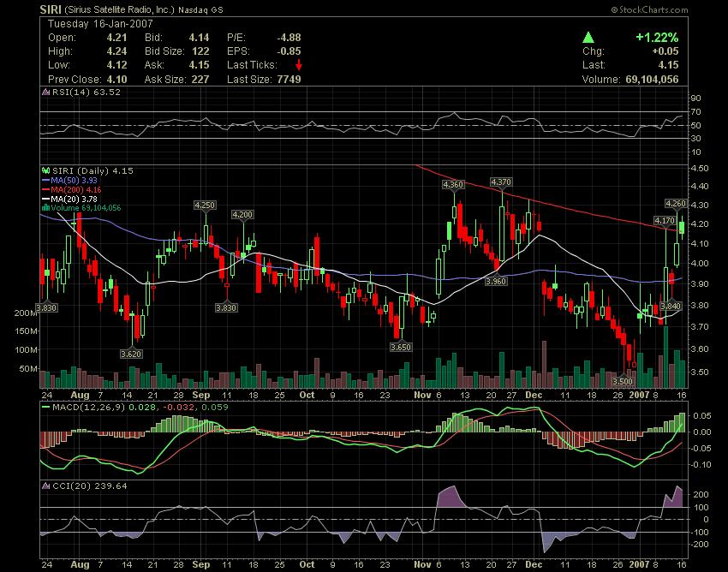Click the 4.50 price axis label
The width and height of the screenshot is (728, 572).
(x=700, y=168)
